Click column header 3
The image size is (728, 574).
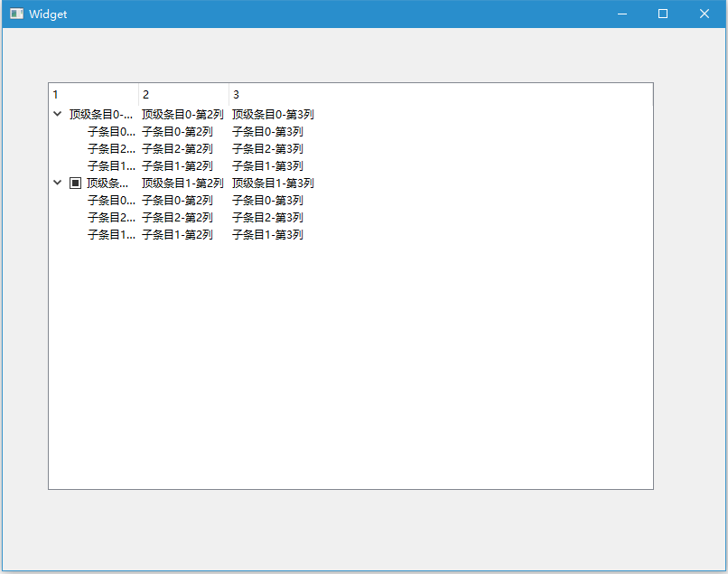[x=441, y=95]
